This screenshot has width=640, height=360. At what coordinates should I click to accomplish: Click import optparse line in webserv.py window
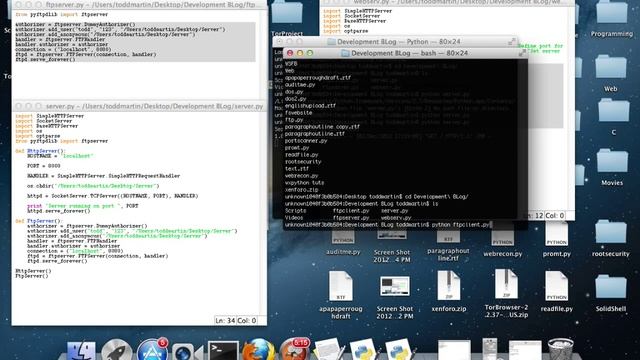coord(346,31)
